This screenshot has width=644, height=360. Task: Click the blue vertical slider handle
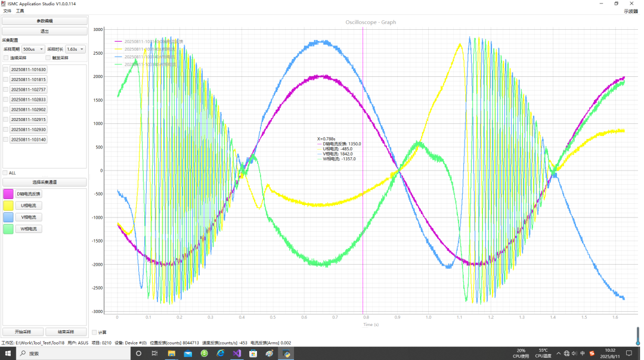tap(638, 343)
